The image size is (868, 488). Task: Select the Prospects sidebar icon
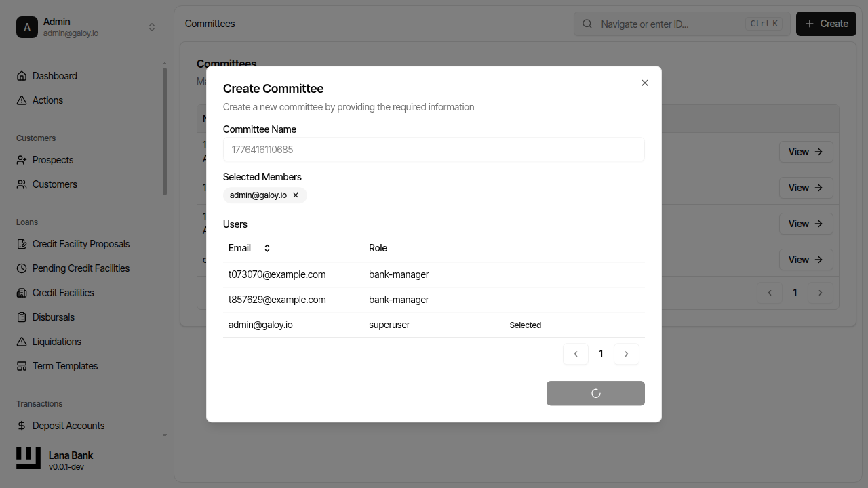[22, 160]
